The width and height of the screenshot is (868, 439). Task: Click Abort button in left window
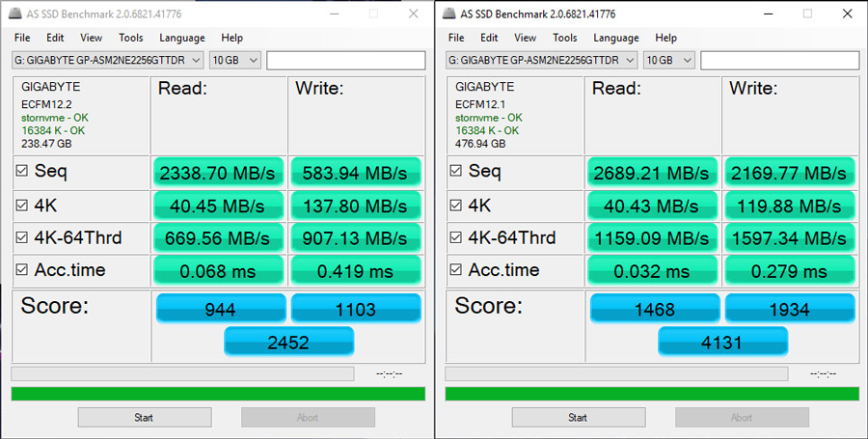308,418
